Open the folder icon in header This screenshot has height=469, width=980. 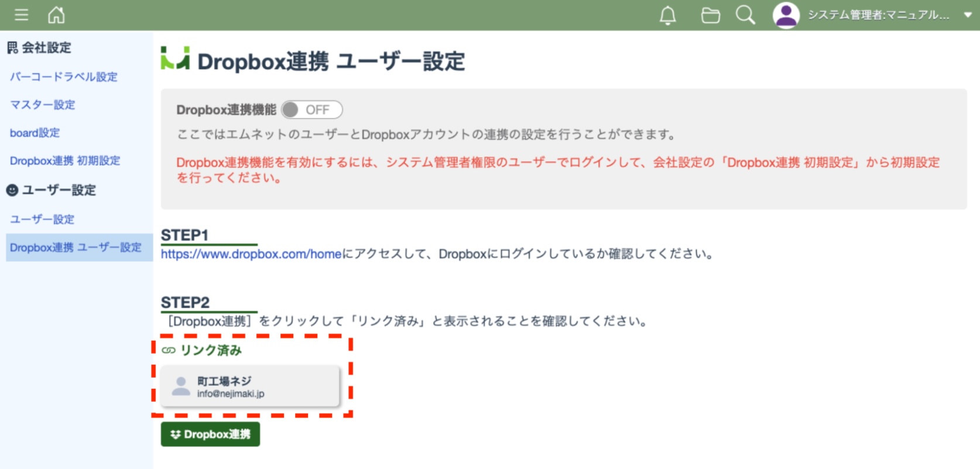pos(710,15)
